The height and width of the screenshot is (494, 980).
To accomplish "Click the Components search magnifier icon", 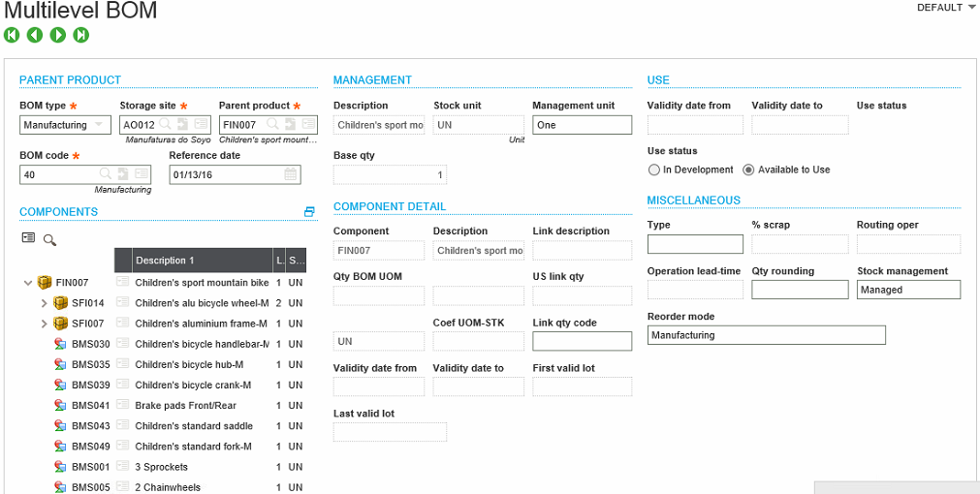I will click(x=49, y=240).
